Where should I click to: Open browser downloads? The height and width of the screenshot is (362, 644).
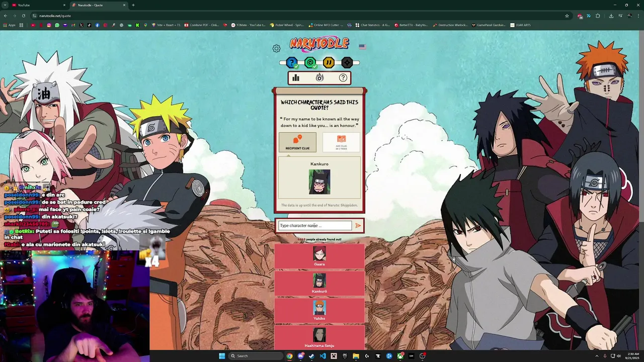[x=611, y=16]
